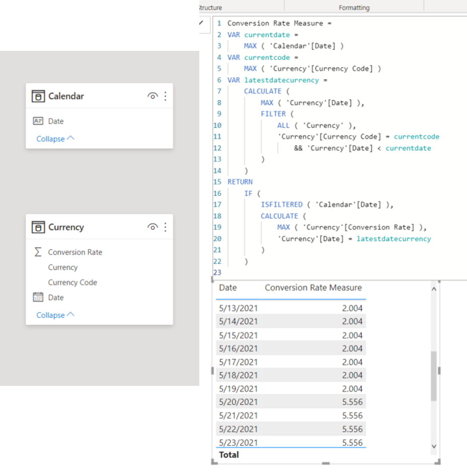Select Conversion Rate field in Currency table
Image resolution: width=467 pixels, height=476 pixels.
(75, 252)
